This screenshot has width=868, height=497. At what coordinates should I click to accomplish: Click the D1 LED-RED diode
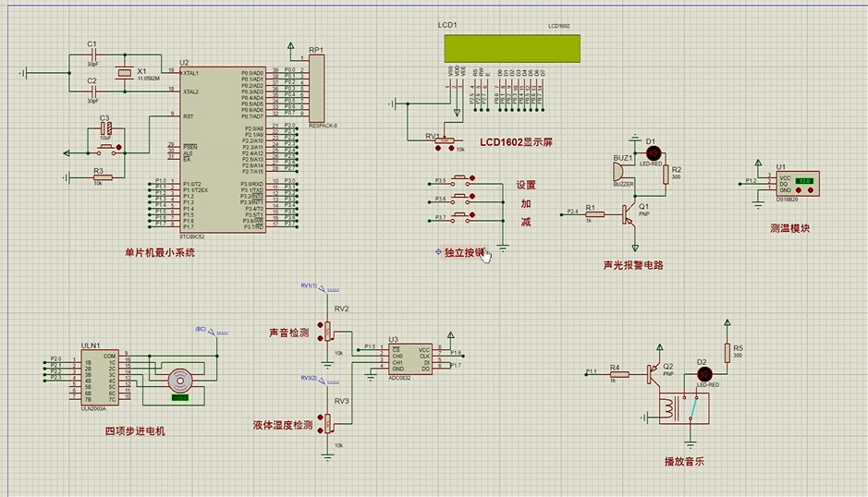pos(651,151)
